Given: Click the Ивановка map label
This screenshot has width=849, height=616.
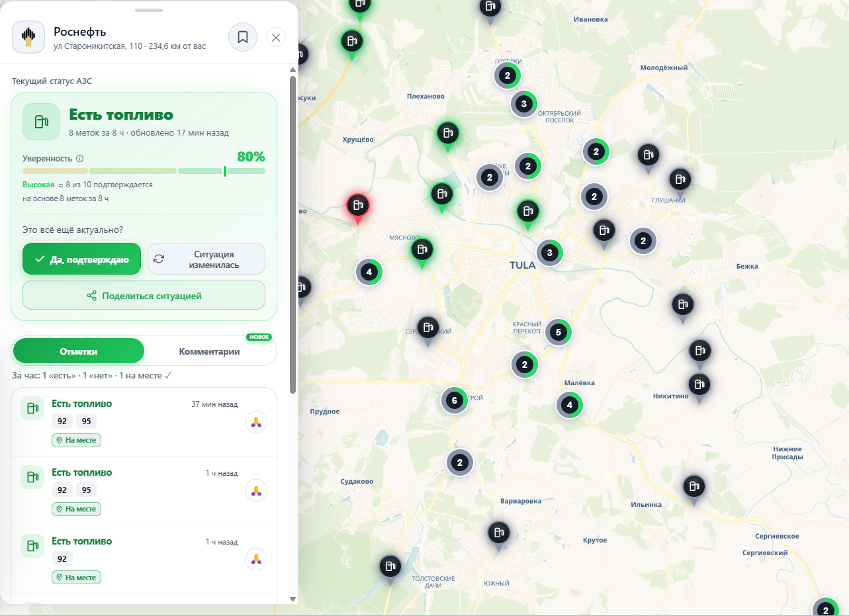Looking at the screenshot, I should click(x=591, y=19).
